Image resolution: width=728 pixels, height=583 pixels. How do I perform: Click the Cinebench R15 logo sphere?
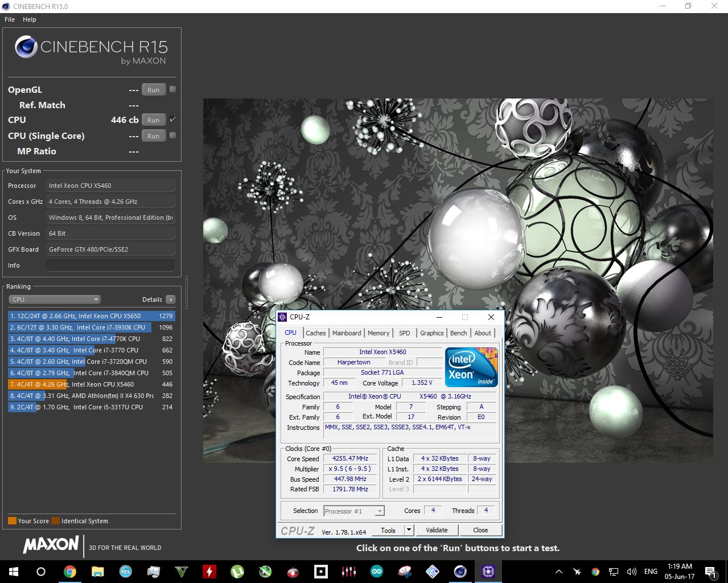(26, 47)
